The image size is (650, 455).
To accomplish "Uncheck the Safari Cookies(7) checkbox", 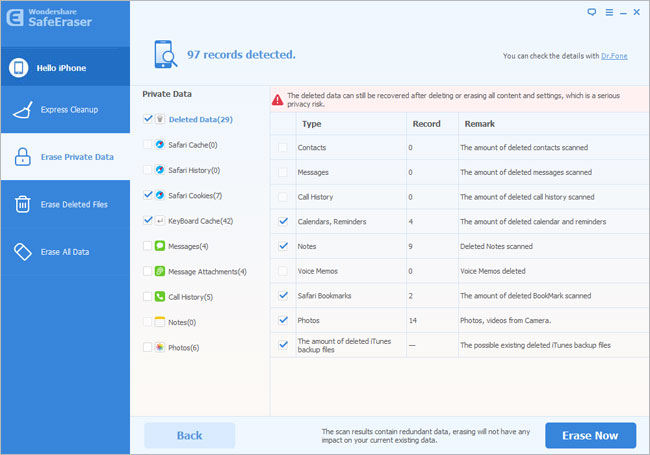I will pos(148,195).
